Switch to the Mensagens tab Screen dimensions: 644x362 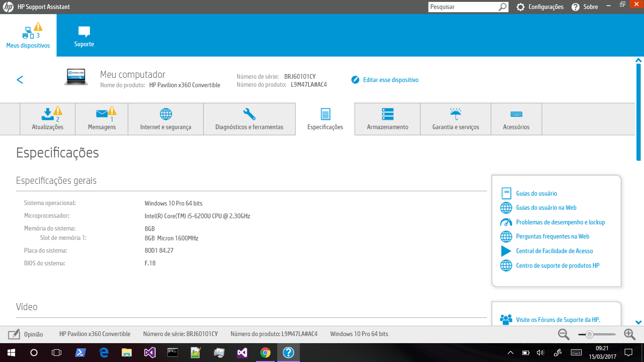[x=102, y=119]
